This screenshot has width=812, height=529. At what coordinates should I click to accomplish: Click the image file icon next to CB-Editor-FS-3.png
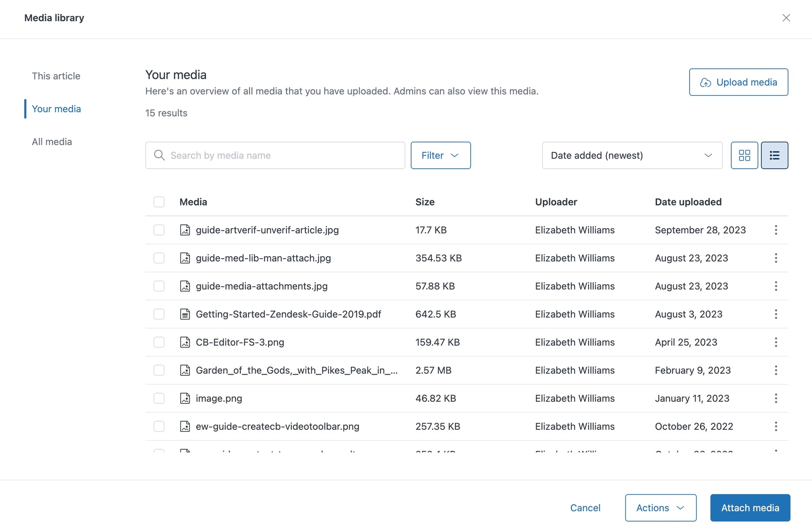185,342
